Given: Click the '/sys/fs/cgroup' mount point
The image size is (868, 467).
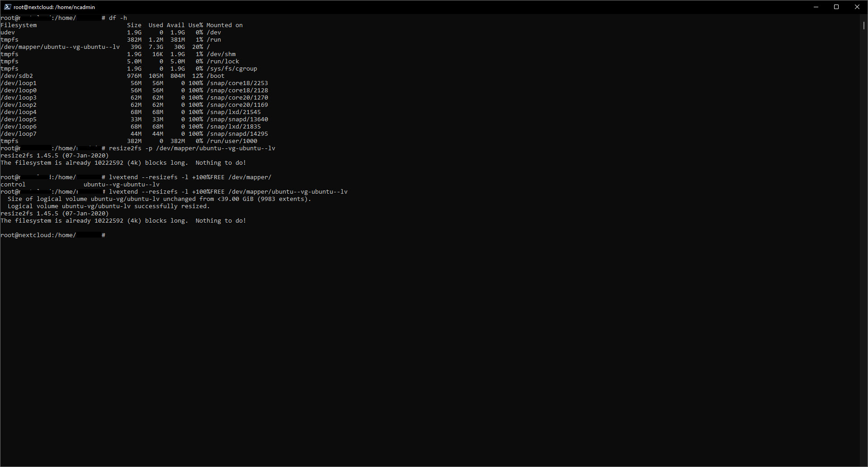Looking at the screenshot, I should click(232, 69).
